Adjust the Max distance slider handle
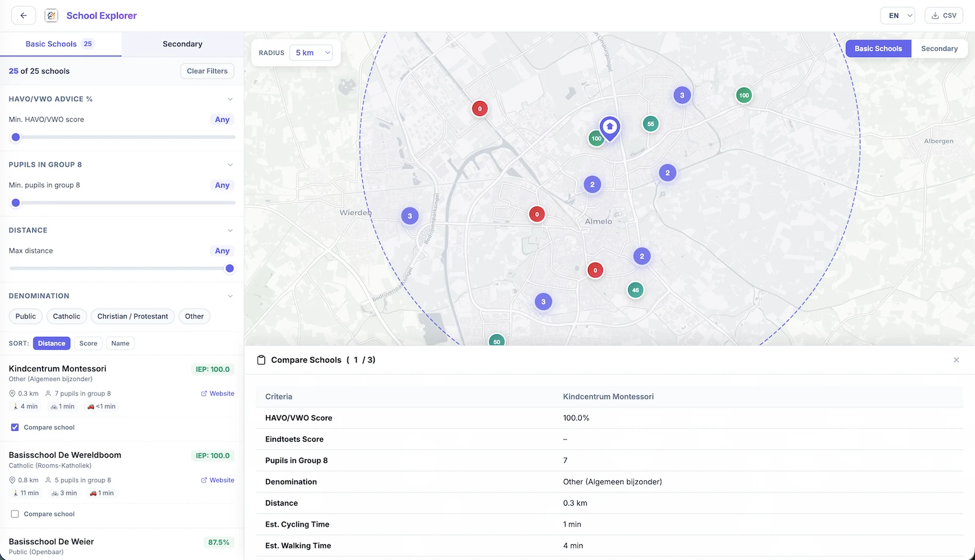The image size is (975, 560). (230, 269)
